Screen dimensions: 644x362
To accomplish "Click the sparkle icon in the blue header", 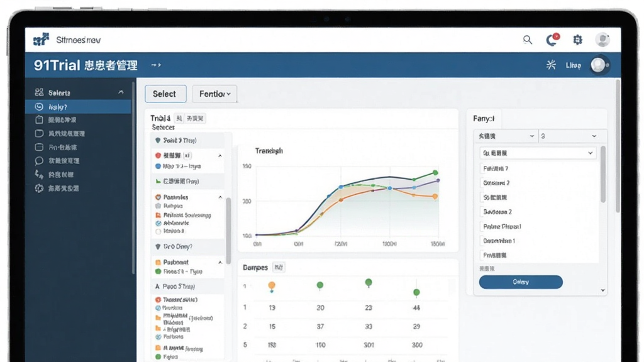I will [551, 65].
